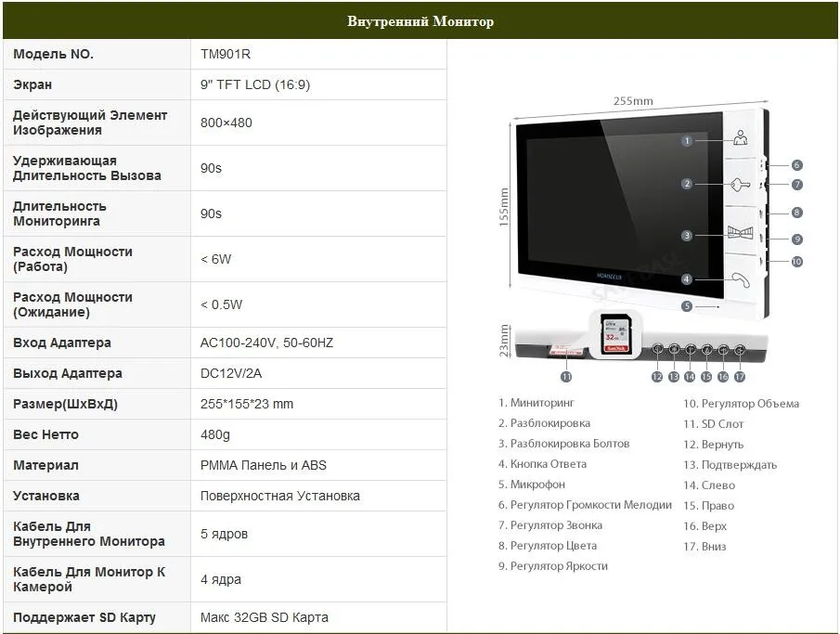The image size is (840, 634).
Task: Select the power value '< 6W'
Action: tap(216, 259)
